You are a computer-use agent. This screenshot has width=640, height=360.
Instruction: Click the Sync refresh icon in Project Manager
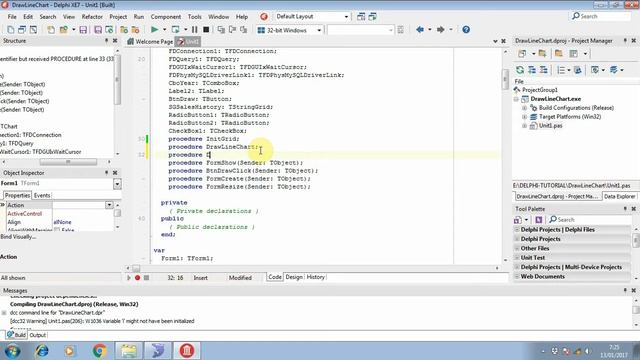(520, 70)
